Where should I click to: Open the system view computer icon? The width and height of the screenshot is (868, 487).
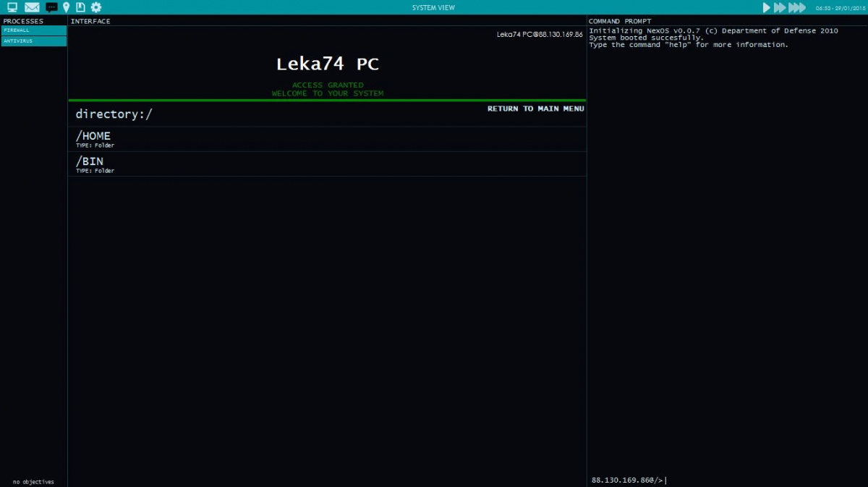[x=12, y=7]
